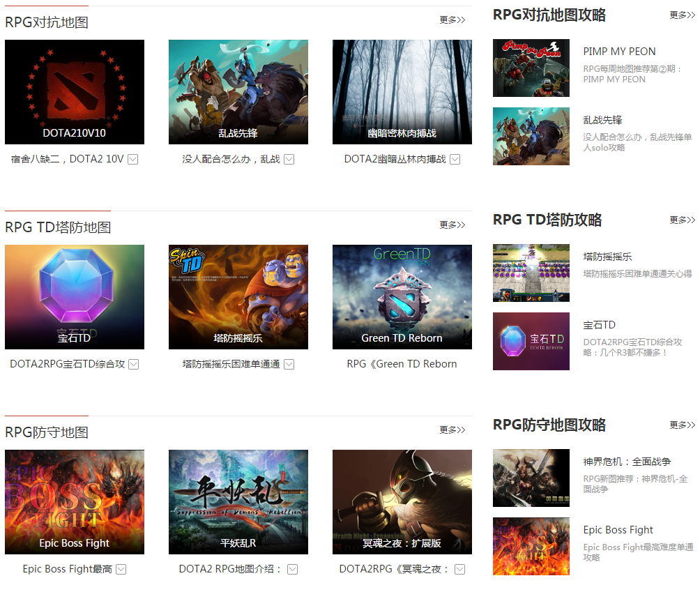Click 更多>> in the RPG对抗地图 section
Viewport: 700px width, 592px height.
[452, 20]
